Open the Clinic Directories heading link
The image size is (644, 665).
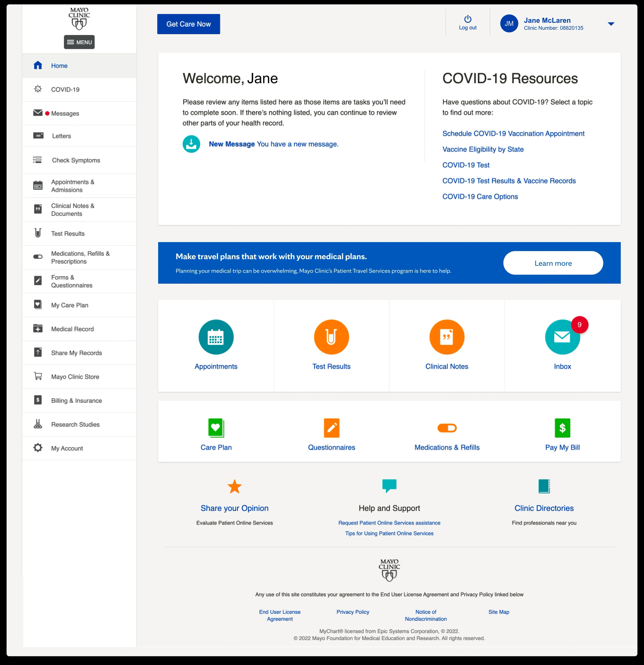click(544, 508)
